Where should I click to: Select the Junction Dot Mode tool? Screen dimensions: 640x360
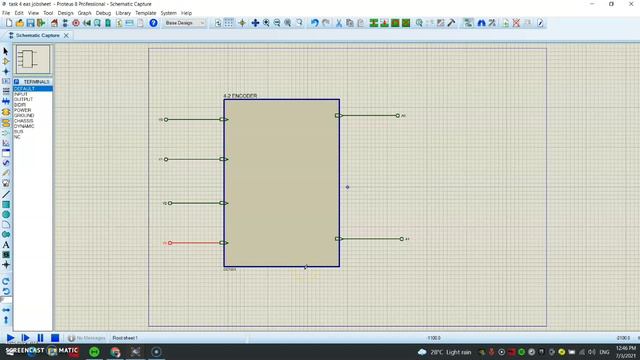(x=6, y=71)
